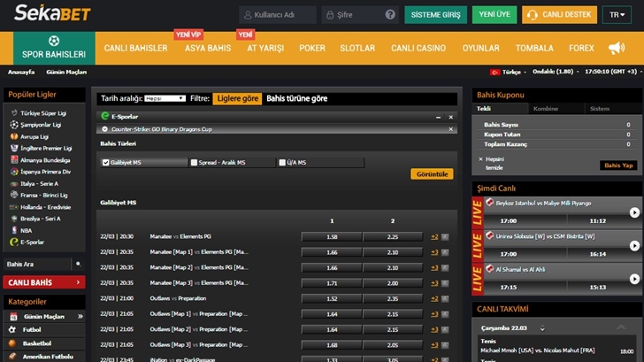Click the Turkish flag language icon
Viewport: 644px width, 362px height.
click(x=494, y=72)
